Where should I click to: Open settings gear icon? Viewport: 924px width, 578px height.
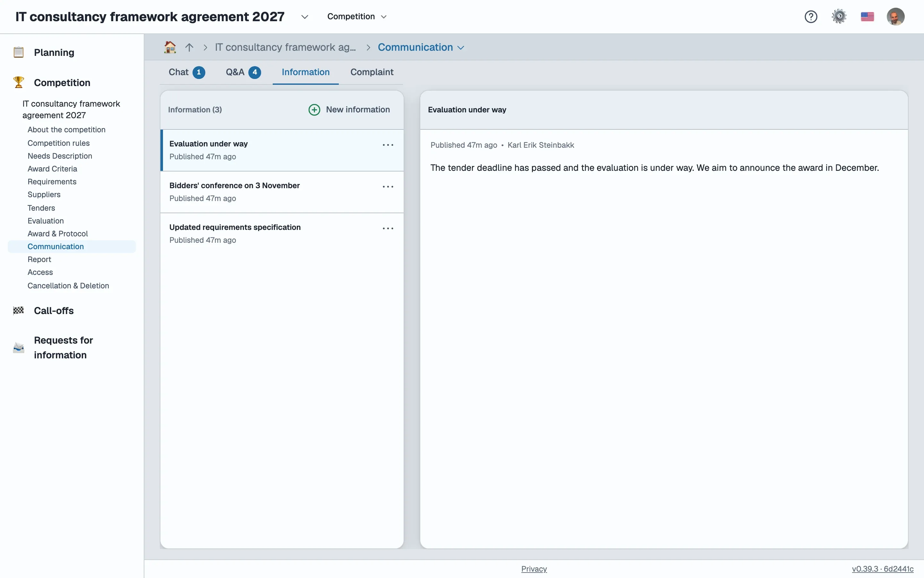tap(839, 16)
